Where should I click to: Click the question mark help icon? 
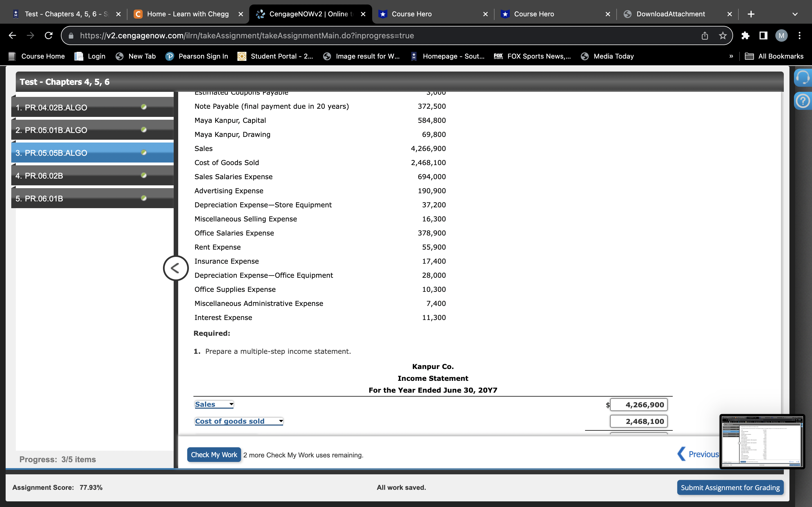pyautogui.click(x=803, y=101)
